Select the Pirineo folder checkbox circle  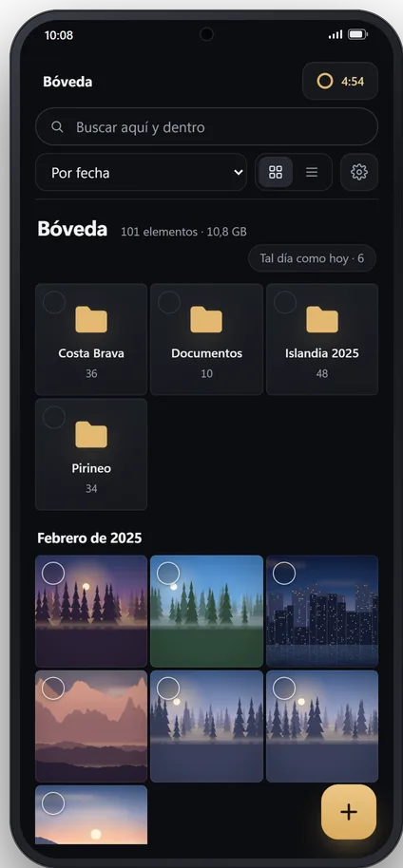coord(54,417)
